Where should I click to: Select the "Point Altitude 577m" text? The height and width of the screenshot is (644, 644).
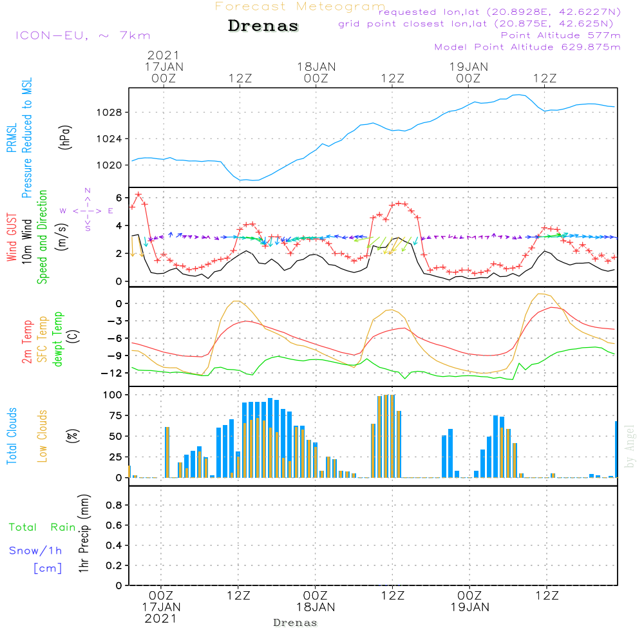561,35
